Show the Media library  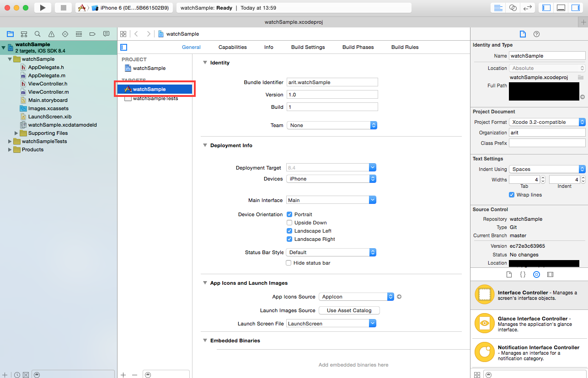tap(550, 275)
